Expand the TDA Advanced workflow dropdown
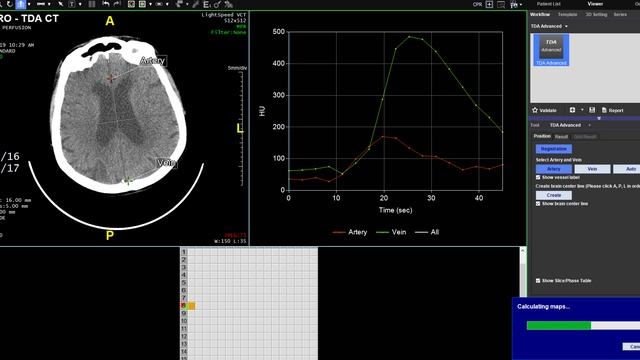The height and width of the screenshot is (360, 640). 566,26
